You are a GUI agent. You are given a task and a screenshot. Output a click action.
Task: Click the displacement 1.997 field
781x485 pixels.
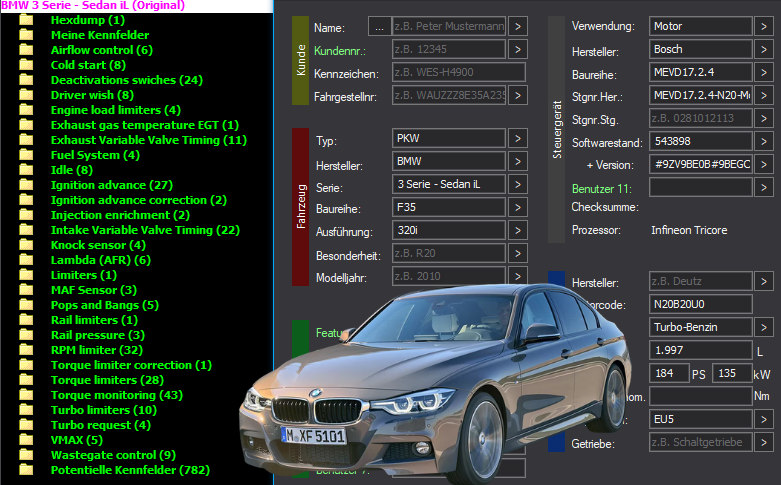[x=701, y=350]
